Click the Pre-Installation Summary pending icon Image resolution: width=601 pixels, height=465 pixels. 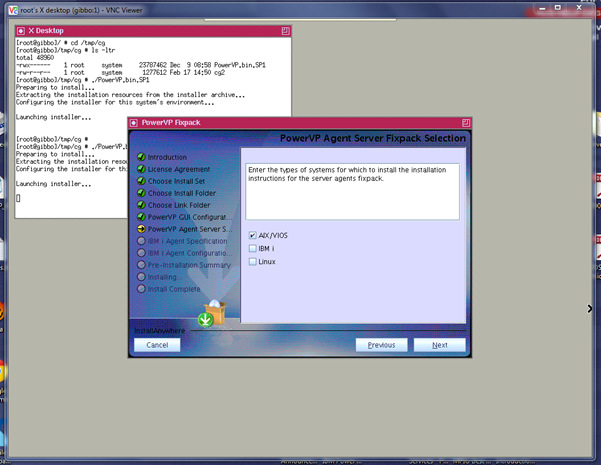coord(141,265)
